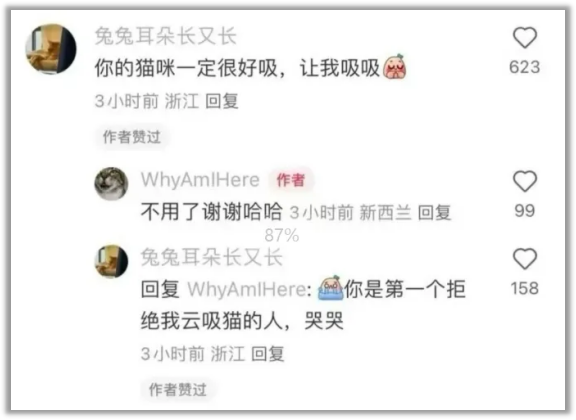Open username 兔兔耳朵长又长 on top comment

click(x=166, y=36)
